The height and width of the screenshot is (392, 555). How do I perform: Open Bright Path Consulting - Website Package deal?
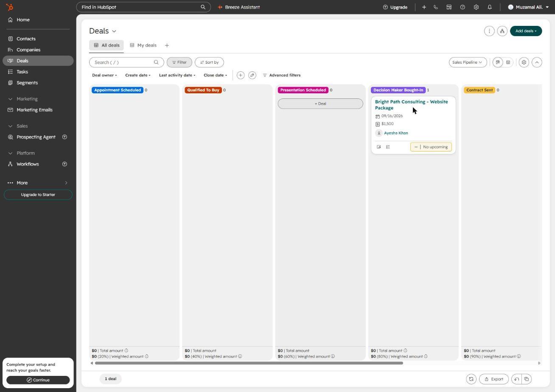coord(411,105)
